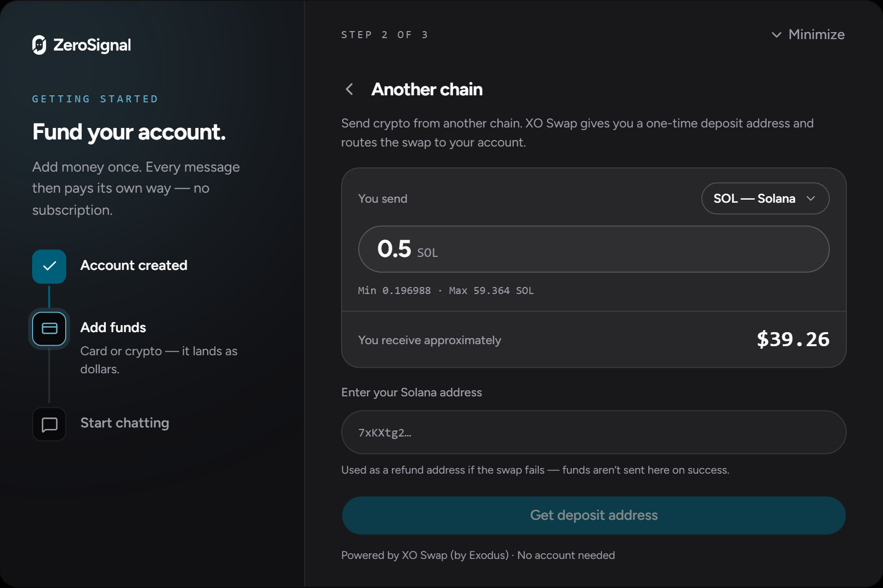Click the $39.26 receive amount

coord(793,340)
